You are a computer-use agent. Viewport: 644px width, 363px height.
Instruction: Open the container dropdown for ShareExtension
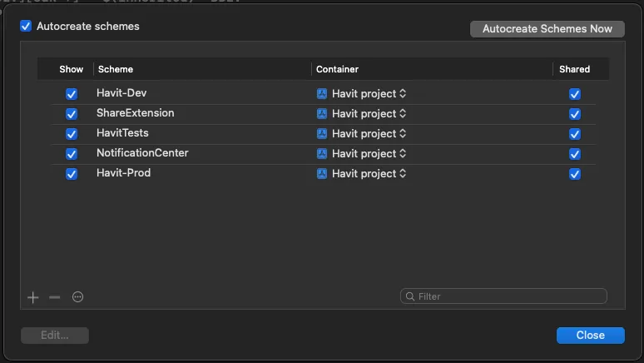point(403,114)
